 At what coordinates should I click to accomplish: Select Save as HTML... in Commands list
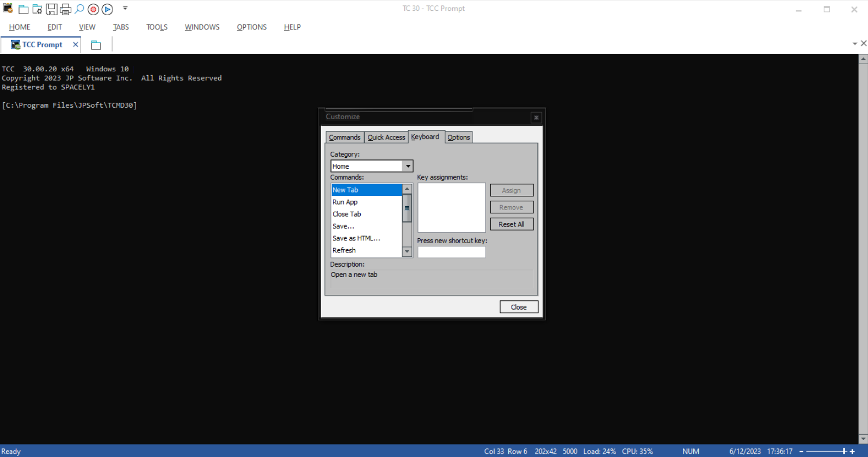(366, 238)
